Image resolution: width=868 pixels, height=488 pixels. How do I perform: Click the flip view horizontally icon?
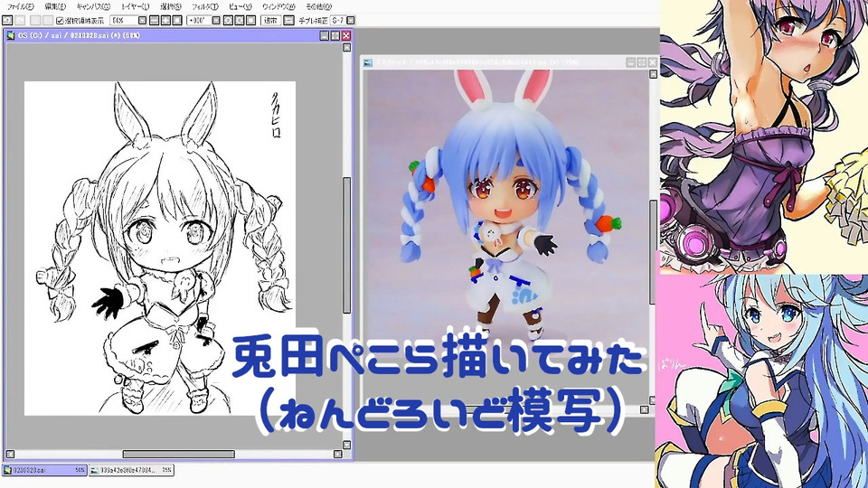288,21
